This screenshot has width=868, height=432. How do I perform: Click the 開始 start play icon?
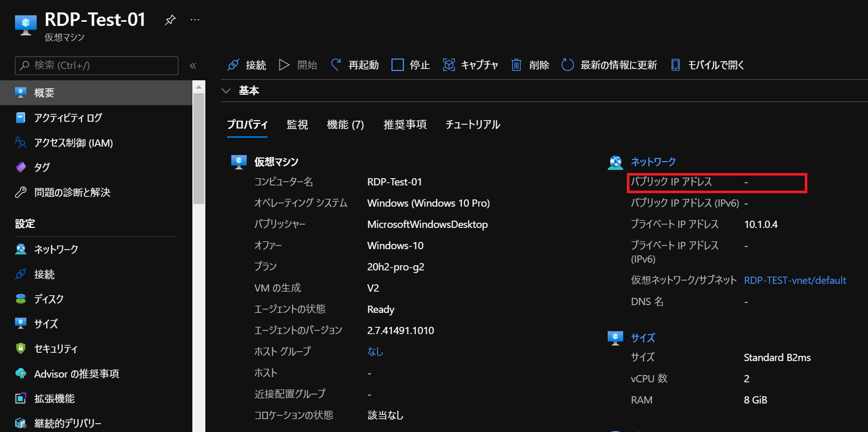coord(284,65)
